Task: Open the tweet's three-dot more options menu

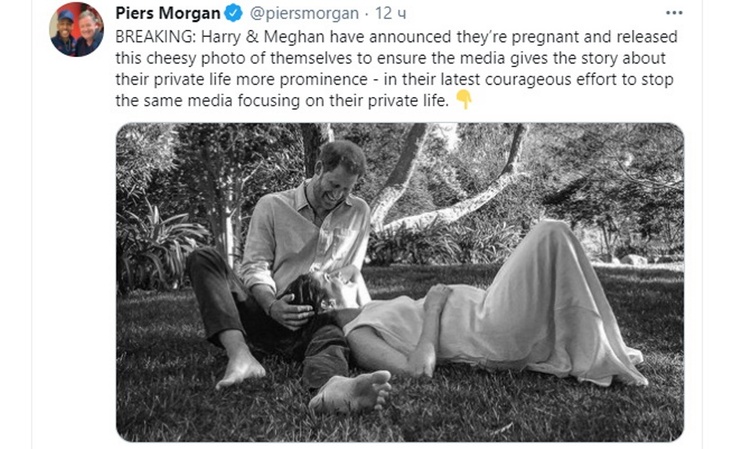Action: click(x=674, y=13)
